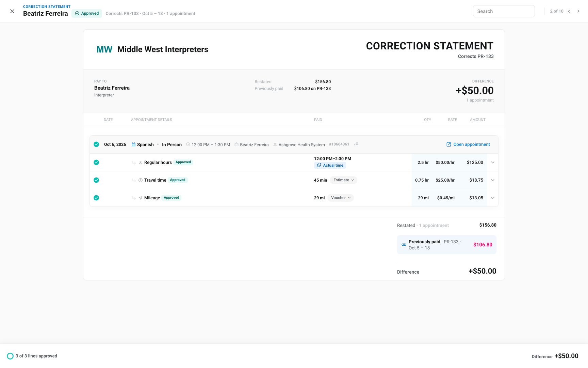The height and width of the screenshot is (368, 588).
Task: Click the Previously paid PR-133 entry
Action: point(447,245)
